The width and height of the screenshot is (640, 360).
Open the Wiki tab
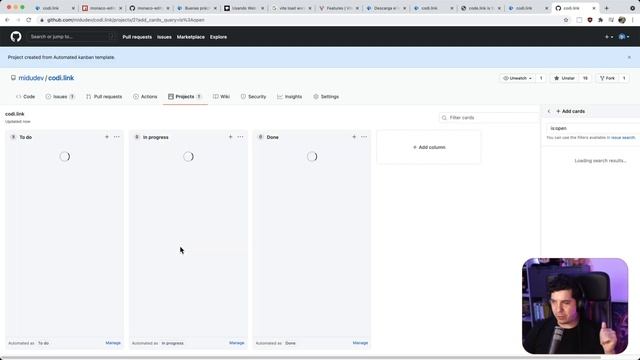(x=221, y=97)
